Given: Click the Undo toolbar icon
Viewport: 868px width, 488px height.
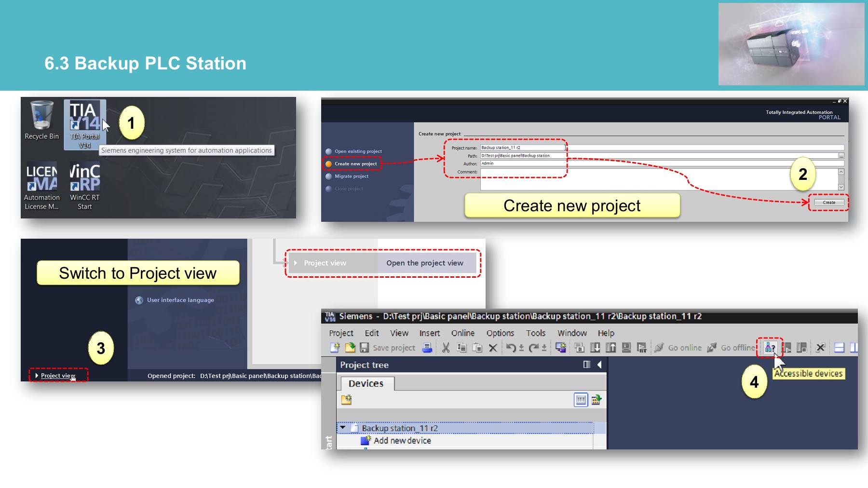Looking at the screenshot, I should (x=512, y=347).
